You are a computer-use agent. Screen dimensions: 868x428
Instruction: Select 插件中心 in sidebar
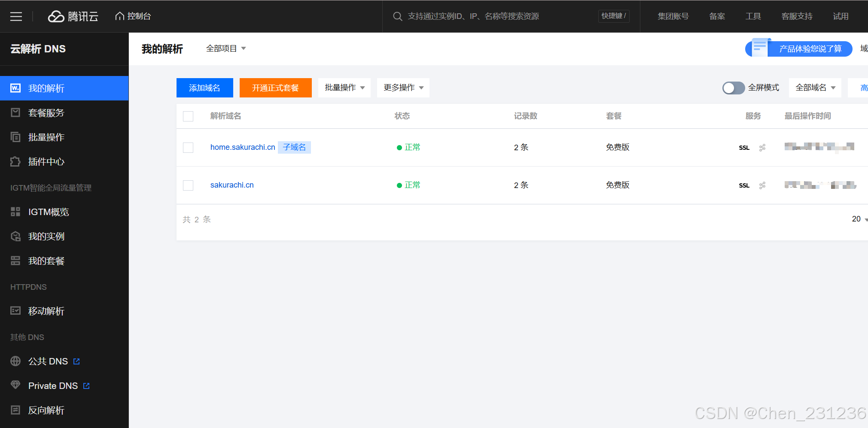pyautogui.click(x=64, y=162)
